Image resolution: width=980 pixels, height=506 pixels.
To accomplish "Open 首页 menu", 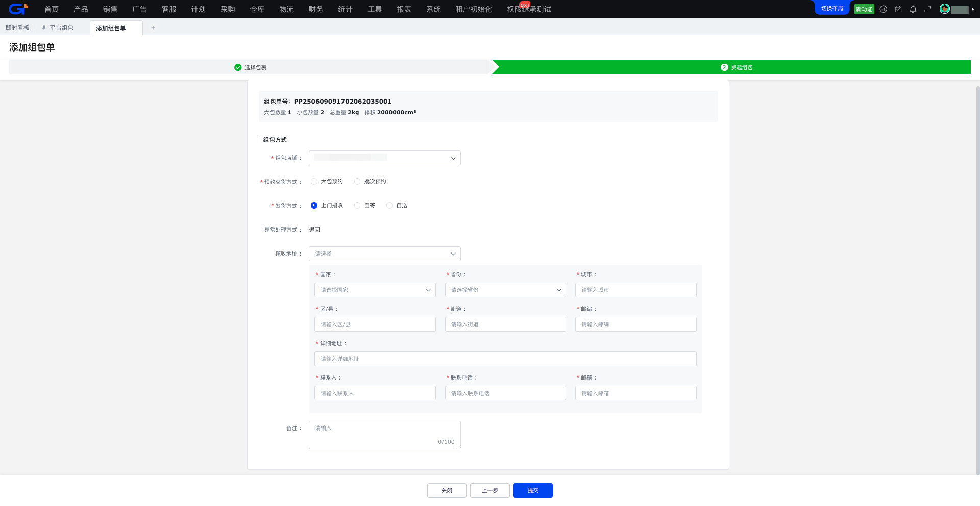I will coord(52,9).
